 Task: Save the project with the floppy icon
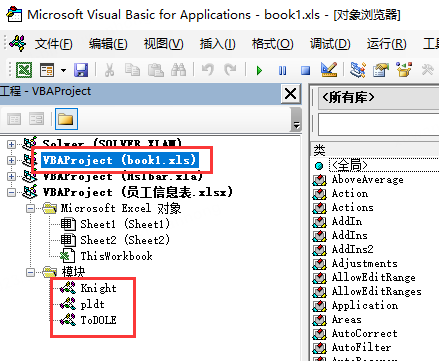coord(81,70)
